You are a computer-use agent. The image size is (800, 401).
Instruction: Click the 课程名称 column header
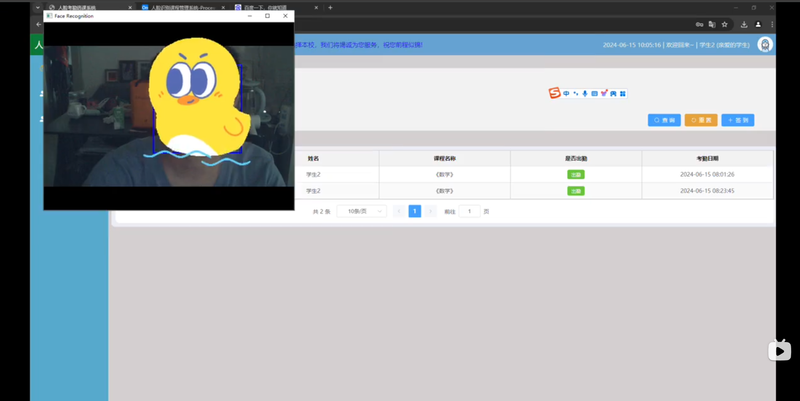(444, 159)
